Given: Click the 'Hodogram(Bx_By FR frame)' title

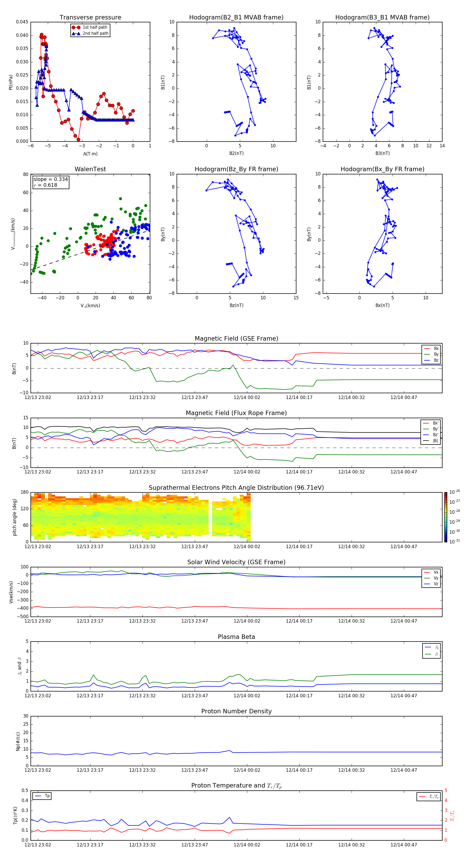Looking at the screenshot, I should tap(382, 169).
